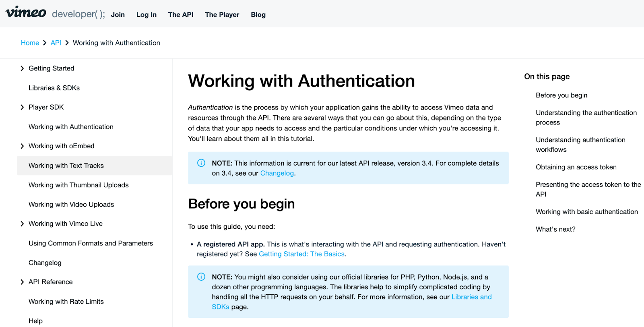
Task: Open Working with Rate Limits
Action: pyautogui.click(x=66, y=302)
